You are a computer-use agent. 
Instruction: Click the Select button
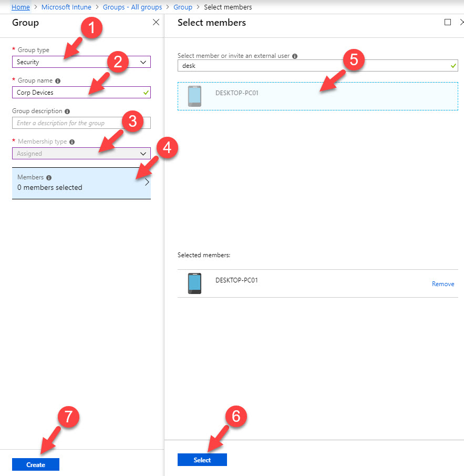coord(202,460)
